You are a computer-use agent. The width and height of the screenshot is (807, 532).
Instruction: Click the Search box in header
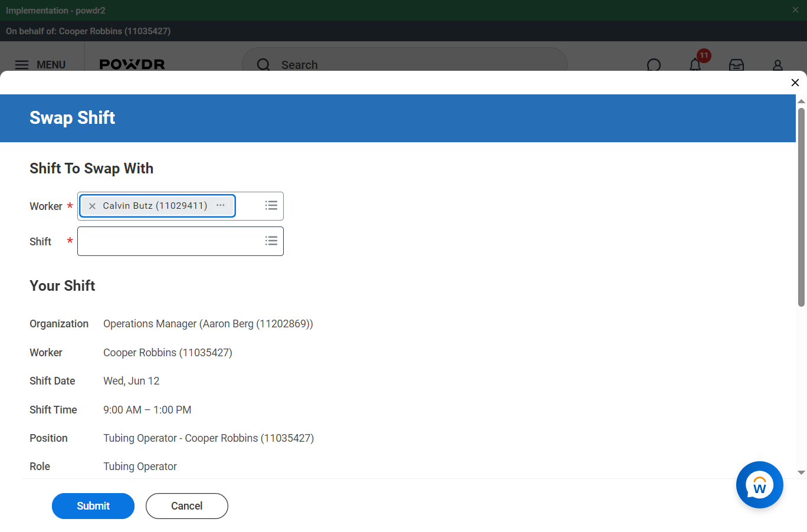[x=405, y=65]
